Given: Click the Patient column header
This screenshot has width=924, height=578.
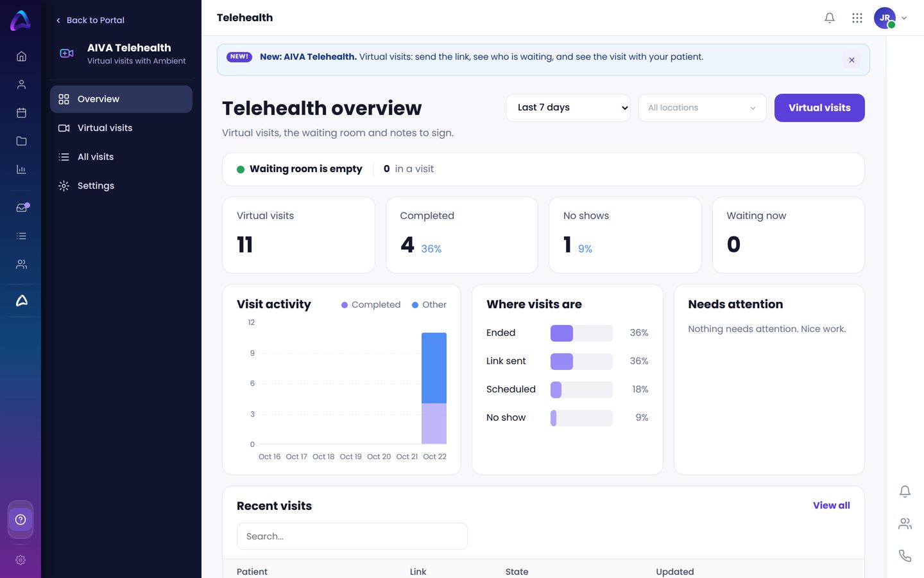Looking at the screenshot, I should [252, 572].
